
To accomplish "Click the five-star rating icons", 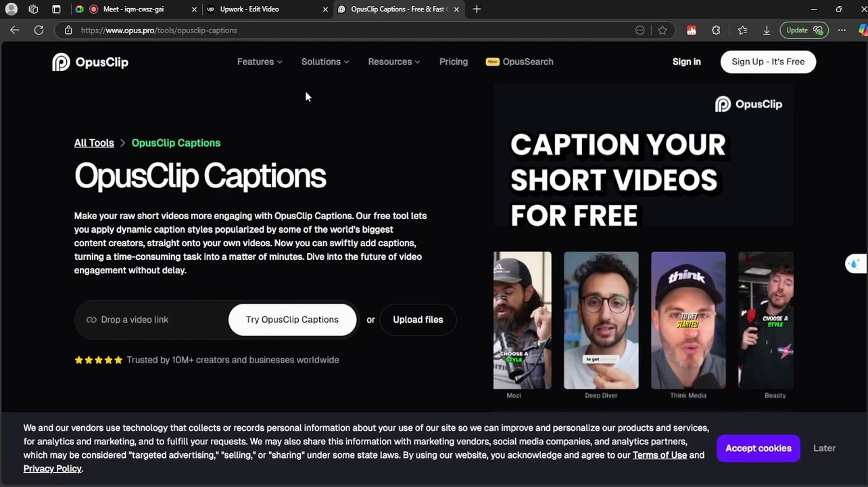I will tap(99, 360).
